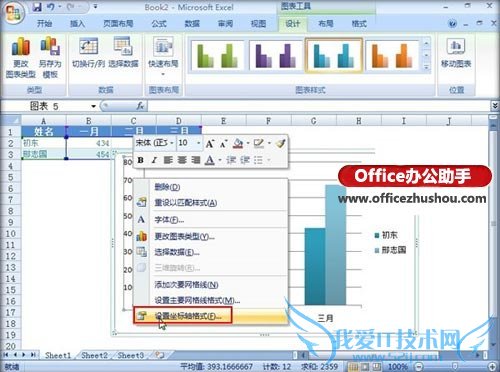Choose the orange chart style
The height and width of the screenshot is (372, 500).
[392, 55]
